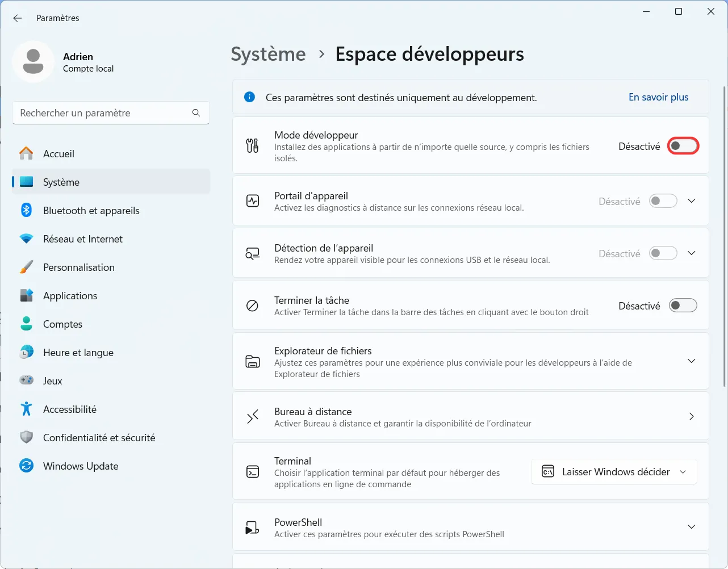Enable the Mode développeur toggle
Image resolution: width=728 pixels, height=569 pixels.
pyautogui.click(x=683, y=146)
